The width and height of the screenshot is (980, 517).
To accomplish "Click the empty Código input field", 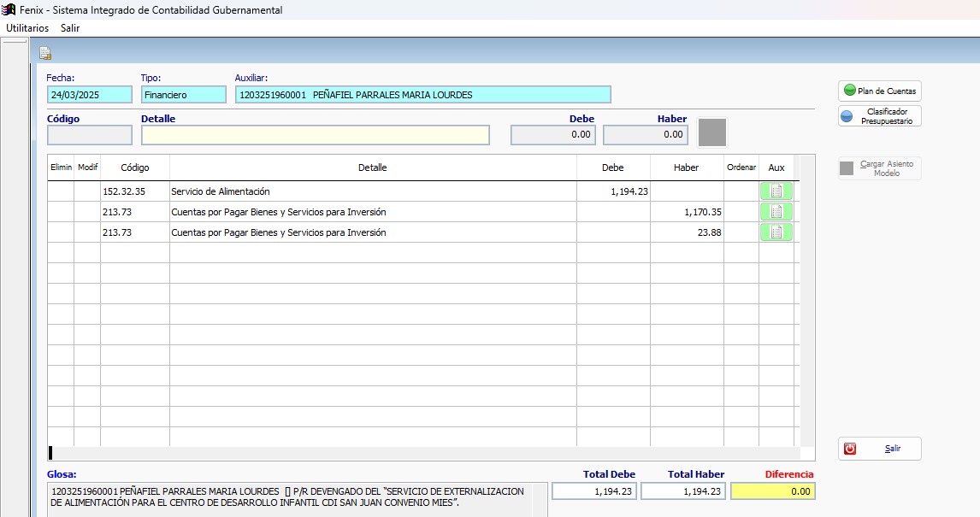I will (90, 135).
